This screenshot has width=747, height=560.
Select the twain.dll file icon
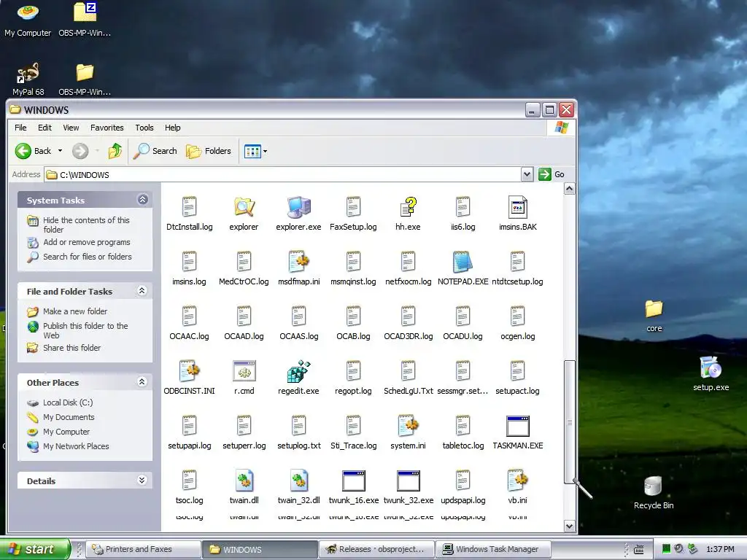click(244, 481)
